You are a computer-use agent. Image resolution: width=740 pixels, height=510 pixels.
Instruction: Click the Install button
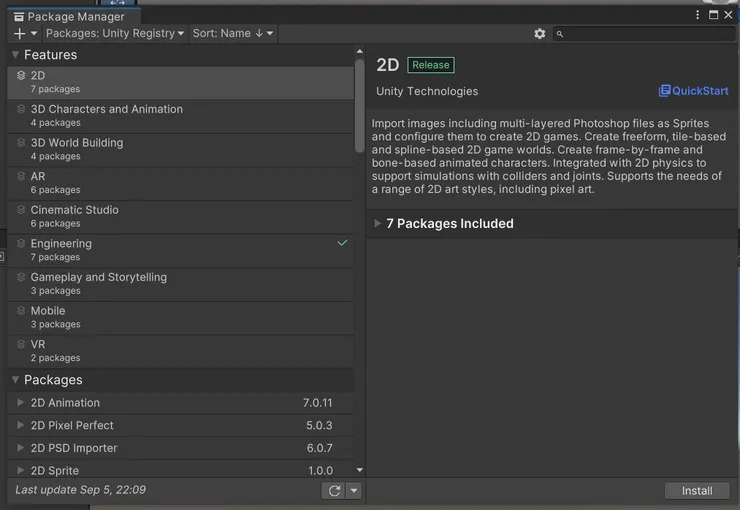697,491
